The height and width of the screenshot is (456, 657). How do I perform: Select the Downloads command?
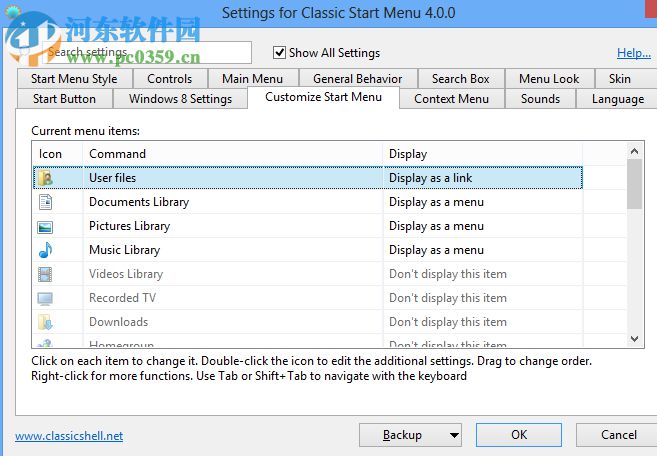click(x=119, y=322)
